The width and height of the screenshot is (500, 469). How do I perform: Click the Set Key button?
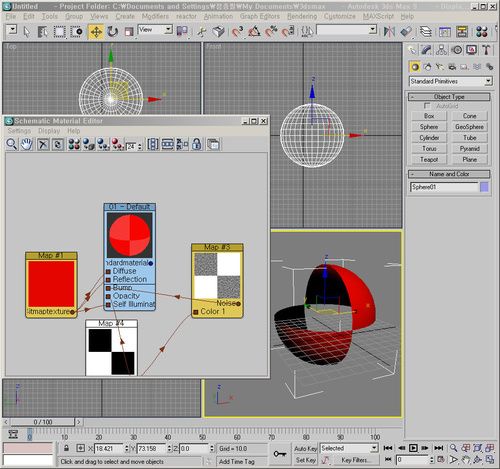point(305,460)
